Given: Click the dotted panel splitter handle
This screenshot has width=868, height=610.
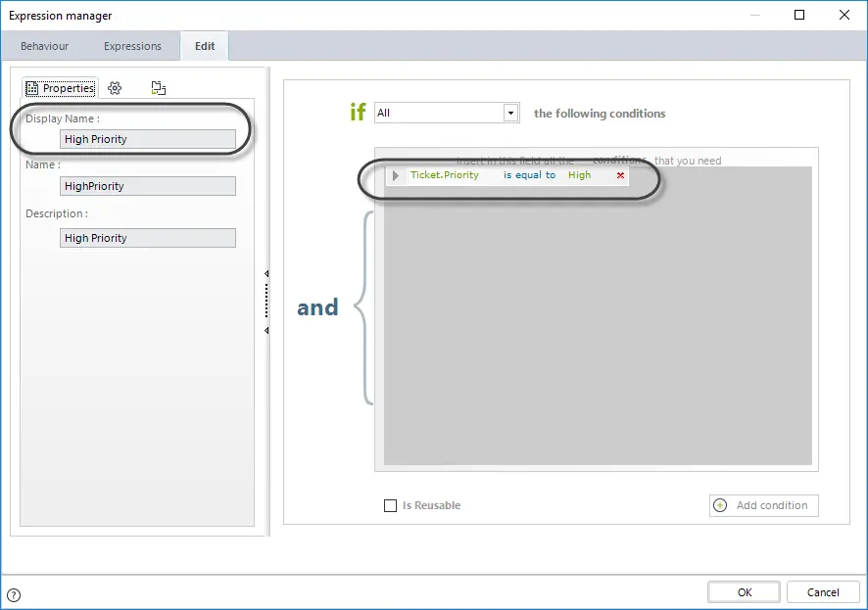Looking at the screenshot, I should click(266, 301).
